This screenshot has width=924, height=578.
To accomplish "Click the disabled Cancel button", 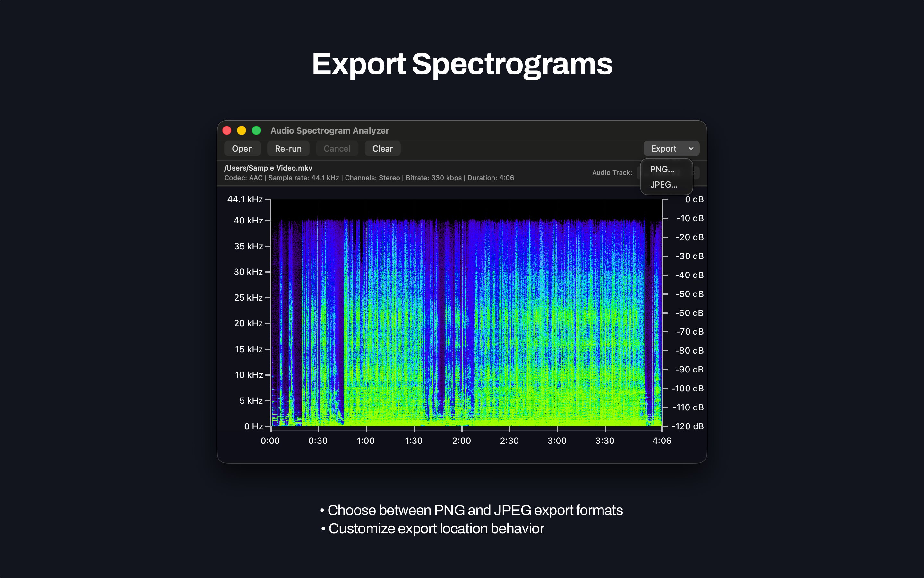I will pyautogui.click(x=337, y=148).
